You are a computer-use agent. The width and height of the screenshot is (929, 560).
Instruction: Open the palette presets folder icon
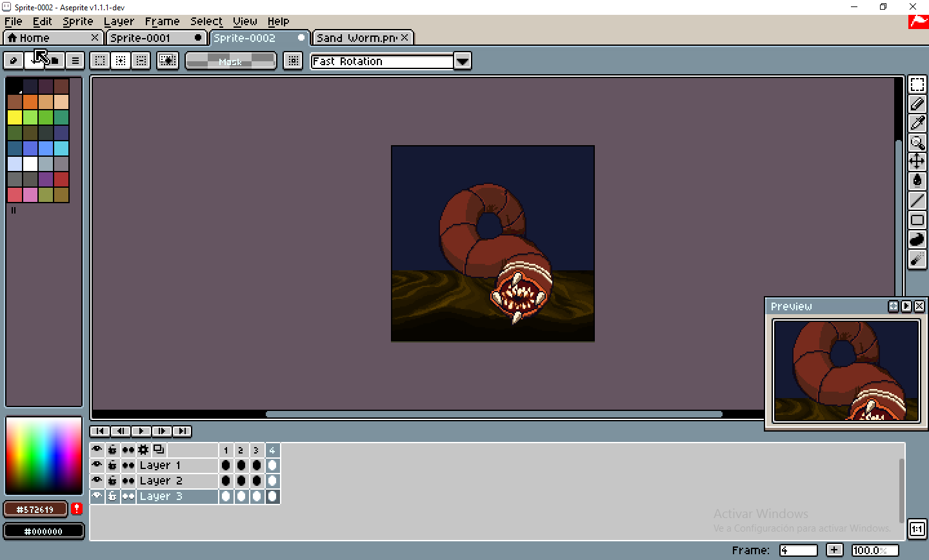pyautogui.click(x=55, y=61)
